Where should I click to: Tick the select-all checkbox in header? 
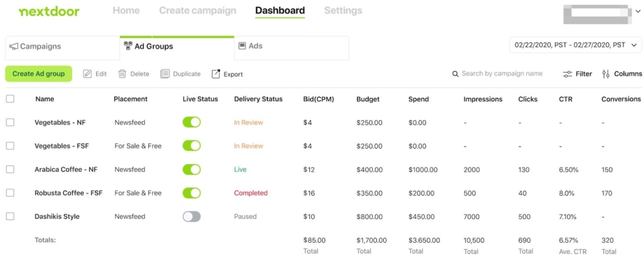pyautogui.click(x=10, y=99)
